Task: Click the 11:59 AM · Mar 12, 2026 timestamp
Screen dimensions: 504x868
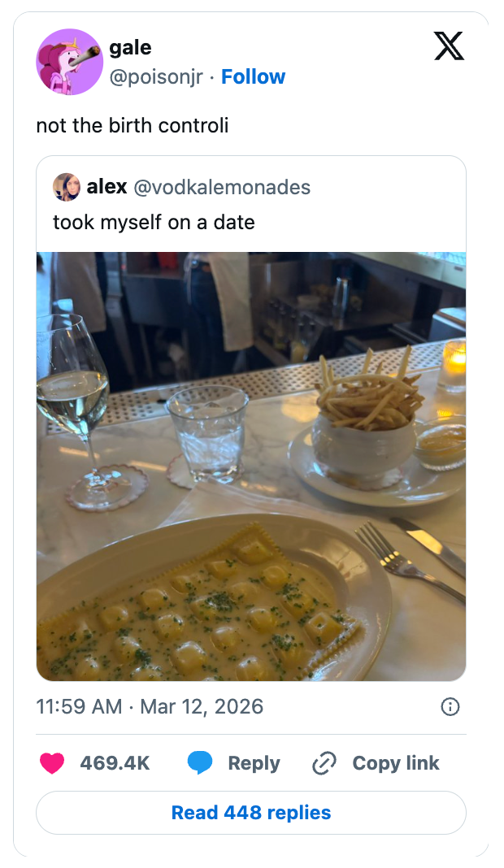Action: (150, 705)
